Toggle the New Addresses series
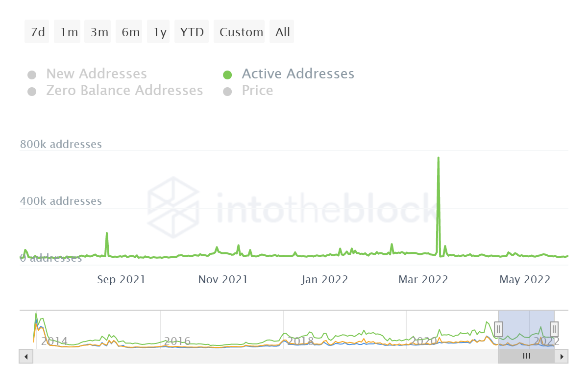588x392 pixels. (x=96, y=74)
